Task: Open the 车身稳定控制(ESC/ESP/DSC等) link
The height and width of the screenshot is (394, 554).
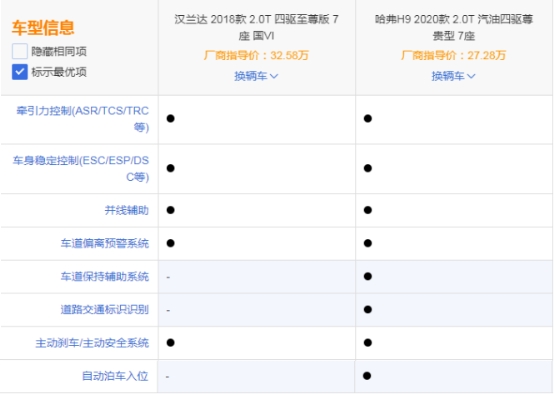Action: (x=81, y=169)
